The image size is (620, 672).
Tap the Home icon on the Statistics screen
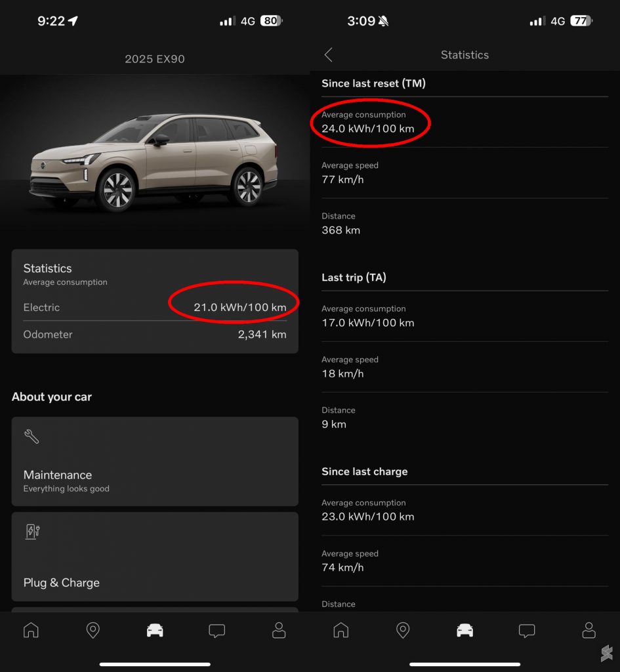click(x=341, y=631)
